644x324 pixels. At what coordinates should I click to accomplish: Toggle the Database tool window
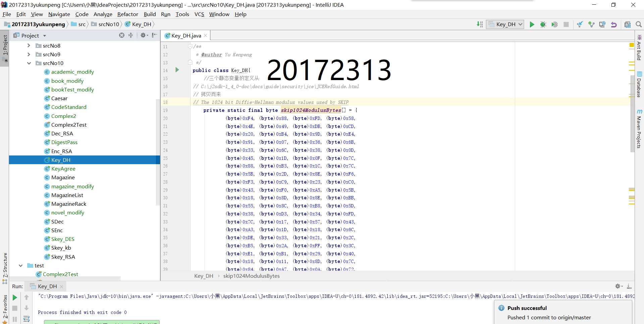(639, 84)
